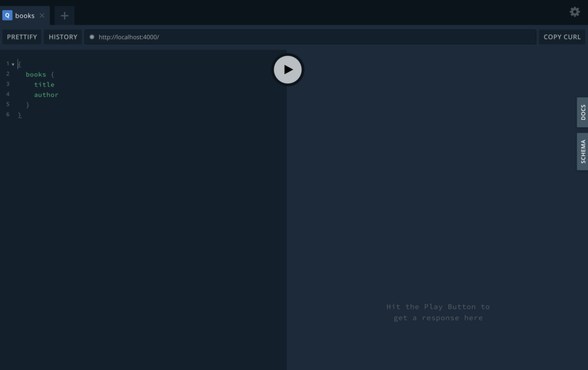Expand the DOCS side panel
This screenshot has height=370, width=588.
582,112
